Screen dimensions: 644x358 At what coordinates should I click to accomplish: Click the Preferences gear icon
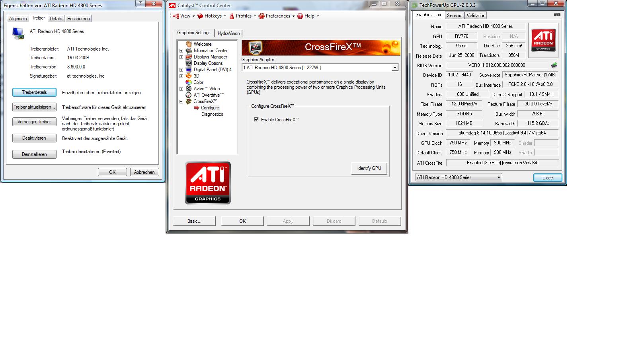coord(262,16)
